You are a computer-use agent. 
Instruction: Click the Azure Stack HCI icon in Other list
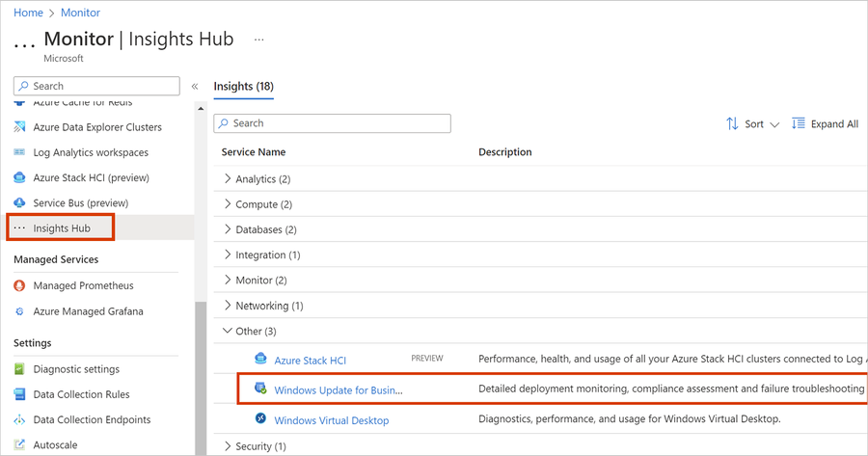(260, 359)
